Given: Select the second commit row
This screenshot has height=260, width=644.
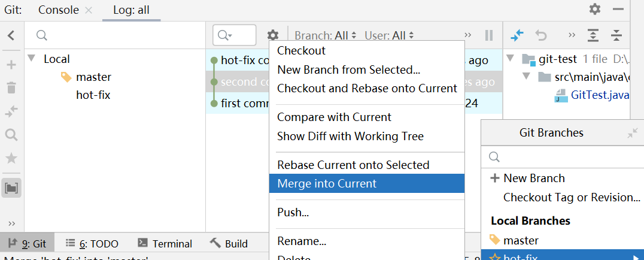Looking at the screenshot, I should coord(354,82).
